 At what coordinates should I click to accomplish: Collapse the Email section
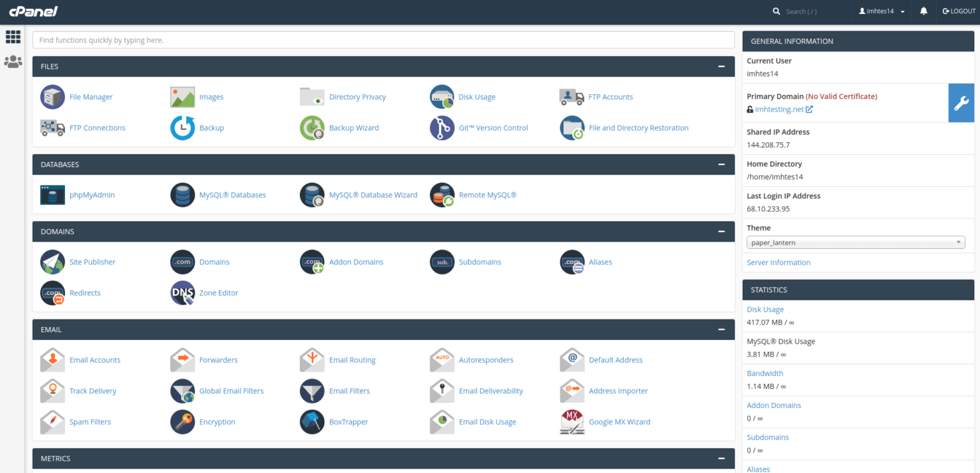point(721,330)
